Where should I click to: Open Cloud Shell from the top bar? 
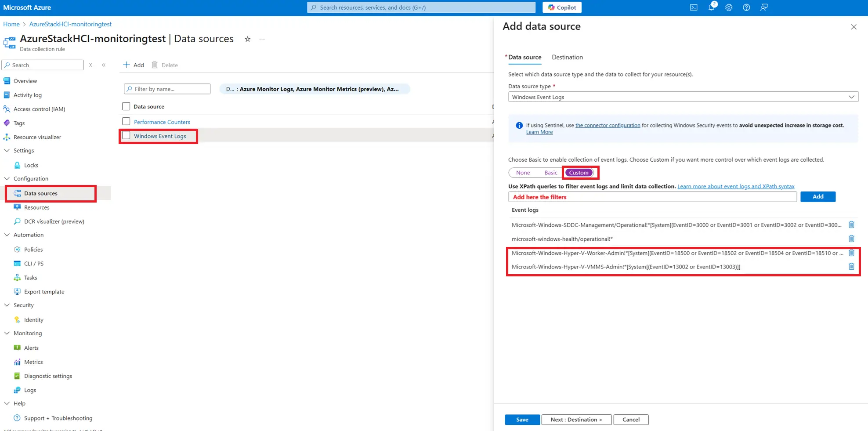click(694, 7)
